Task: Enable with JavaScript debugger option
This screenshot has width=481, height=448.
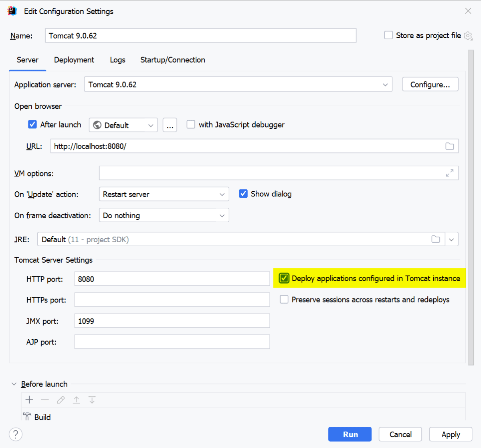Action: tap(191, 125)
